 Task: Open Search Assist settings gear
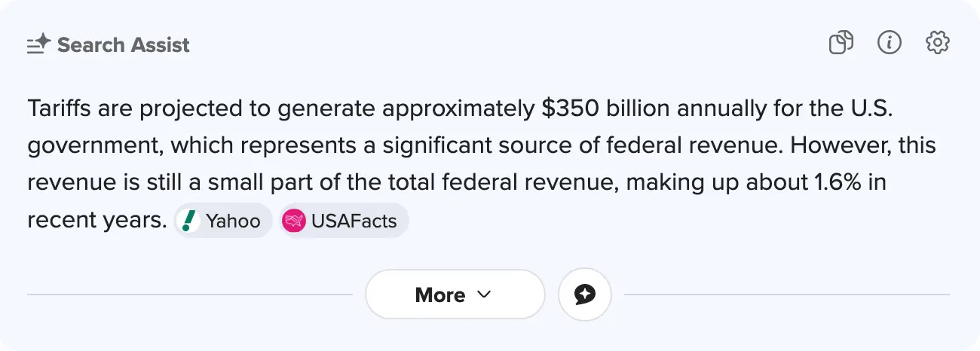click(938, 43)
